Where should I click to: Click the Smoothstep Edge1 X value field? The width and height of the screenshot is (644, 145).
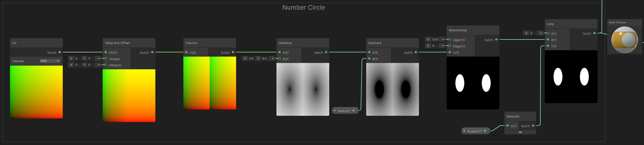click(436, 39)
